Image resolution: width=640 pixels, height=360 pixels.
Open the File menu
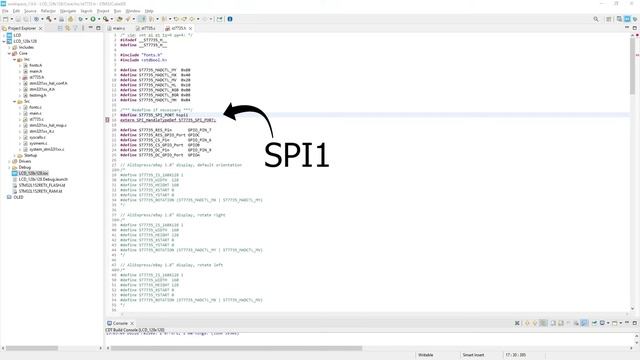click(5, 11)
